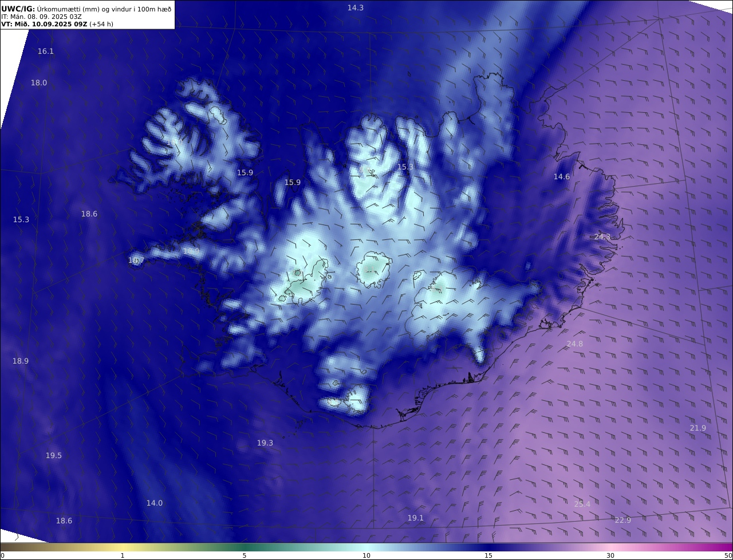The image size is (733, 560).
Task: Click the 30 tick on the colour scale
Action: tap(610, 555)
